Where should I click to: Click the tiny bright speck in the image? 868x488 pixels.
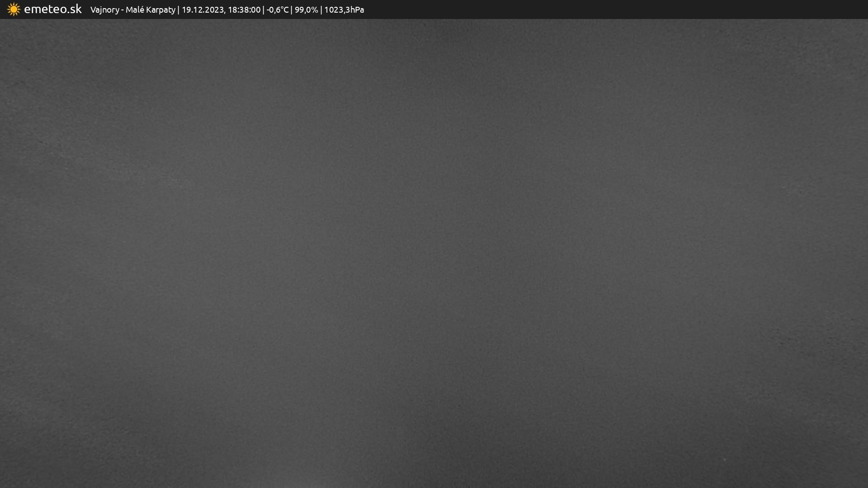point(724,460)
